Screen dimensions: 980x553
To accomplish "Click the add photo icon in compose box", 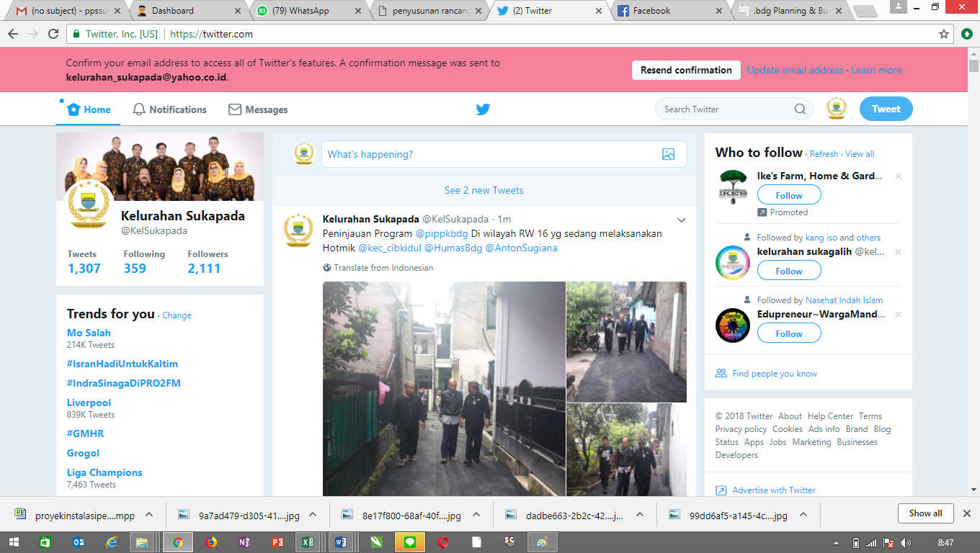I will [668, 154].
